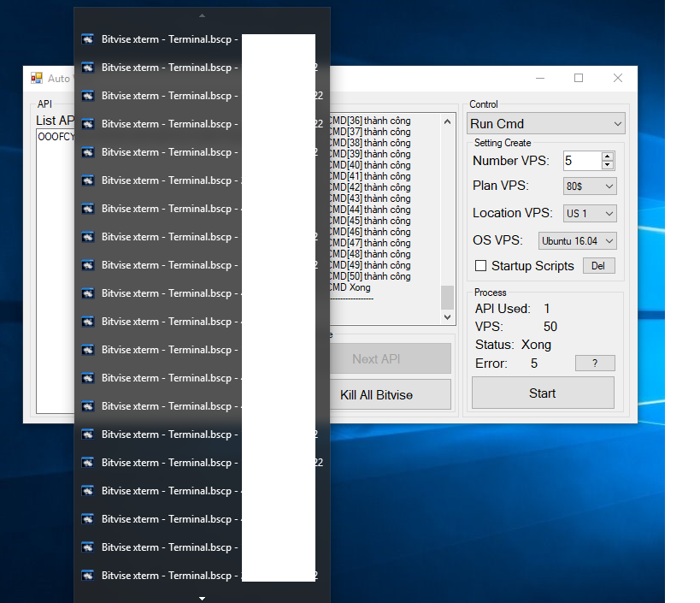Click the log scrollbar's down arrow
Viewport: 700px width, 603px height.
pos(447,316)
